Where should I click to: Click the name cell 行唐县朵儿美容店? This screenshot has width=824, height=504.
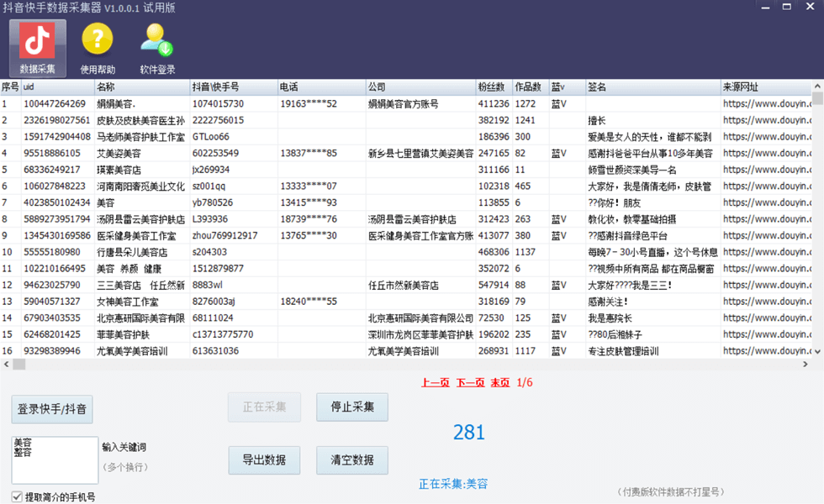(132, 253)
